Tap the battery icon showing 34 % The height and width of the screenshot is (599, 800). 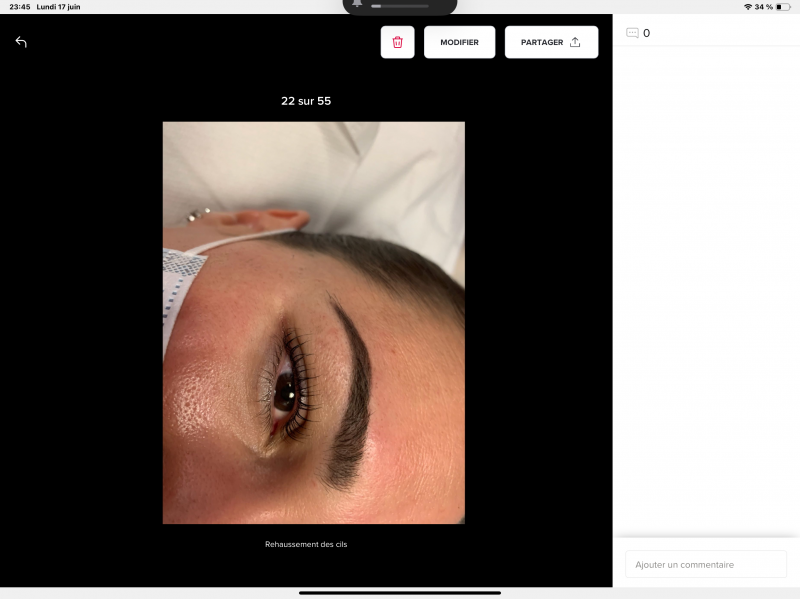(x=785, y=6)
